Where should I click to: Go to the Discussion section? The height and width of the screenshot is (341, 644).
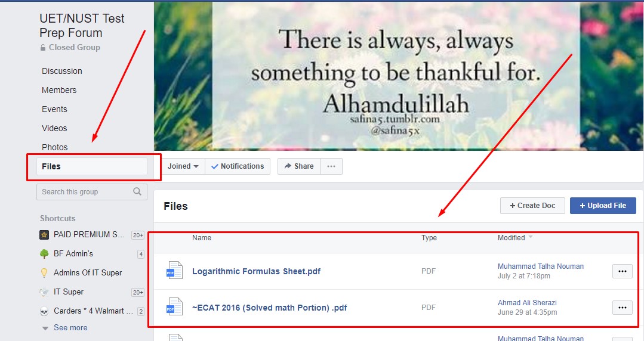pos(62,71)
